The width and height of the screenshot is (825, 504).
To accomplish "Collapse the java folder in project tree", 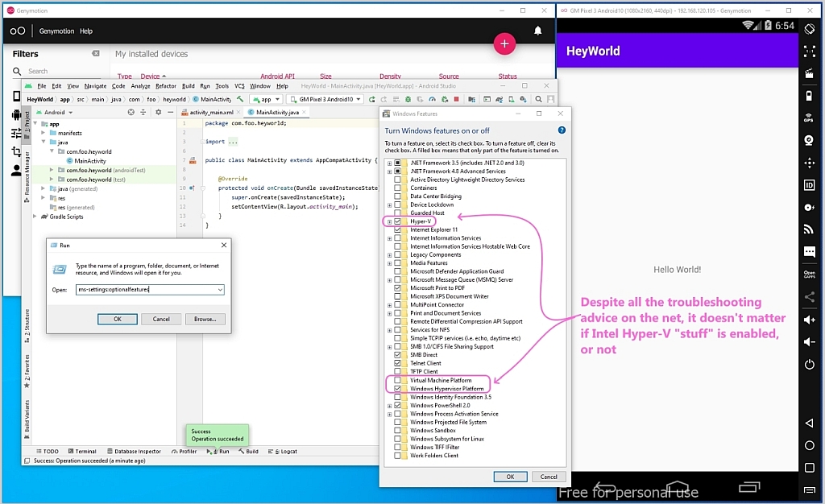I will [44, 142].
